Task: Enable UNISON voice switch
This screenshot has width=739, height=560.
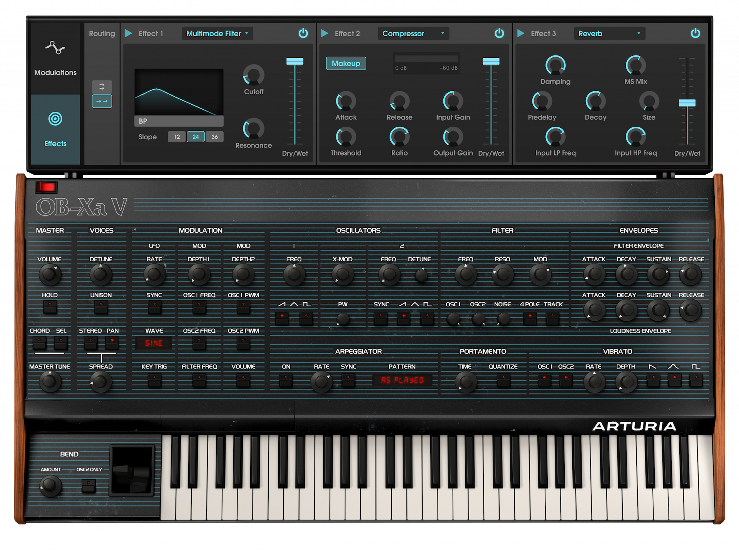Action: click(101, 307)
